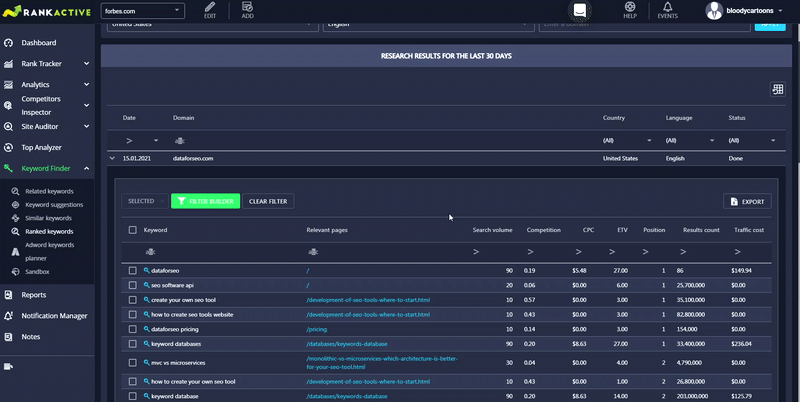This screenshot has width=800, height=402.
Task: Collapse the Keyword Finder menu chevron
Action: pos(86,168)
